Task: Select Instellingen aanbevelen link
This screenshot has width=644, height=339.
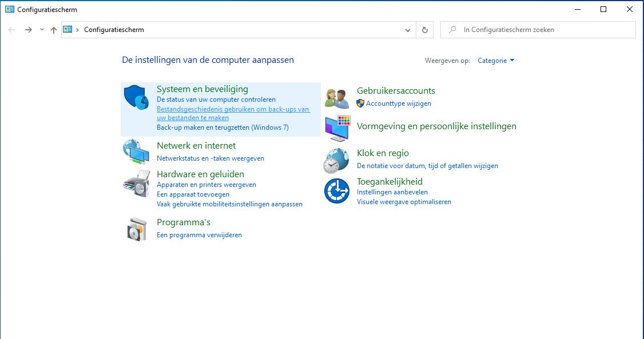Action: point(392,192)
